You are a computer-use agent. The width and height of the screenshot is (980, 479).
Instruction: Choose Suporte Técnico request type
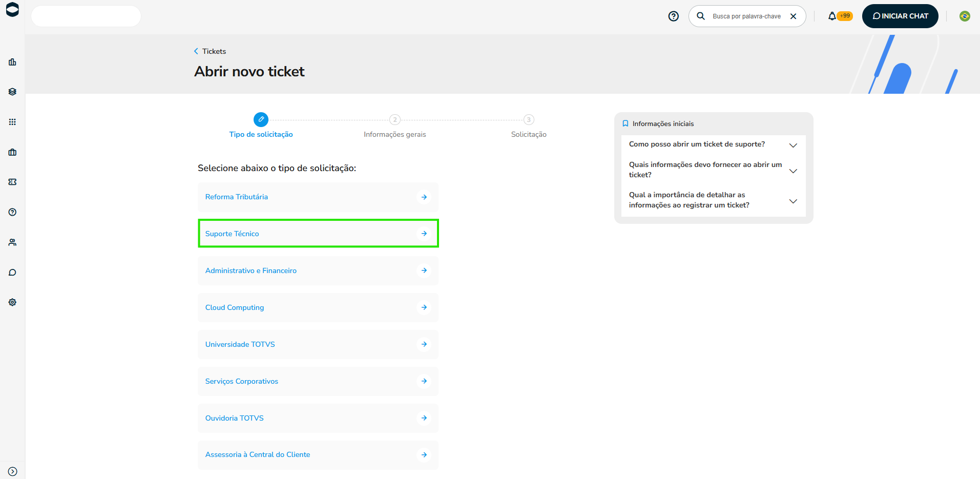[x=318, y=234]
